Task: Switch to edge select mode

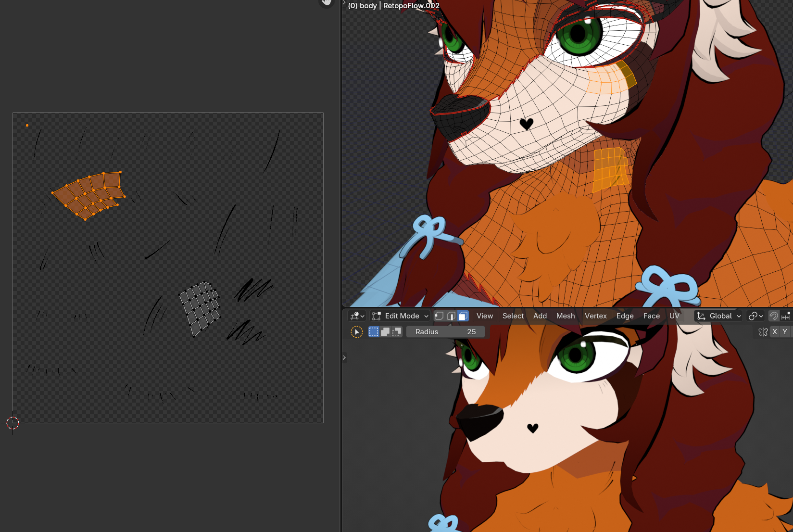Action: (x=451, y=316)
